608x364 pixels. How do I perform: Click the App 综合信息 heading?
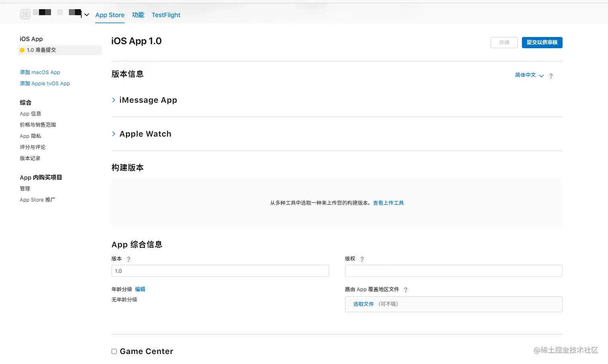click(137, 245)
